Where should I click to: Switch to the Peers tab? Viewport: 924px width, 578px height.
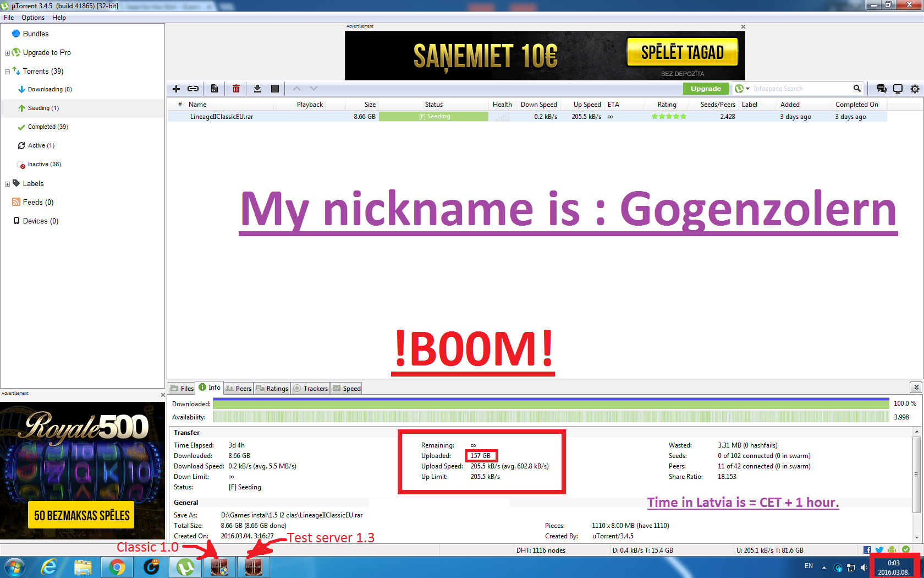(x=238, y=388)
